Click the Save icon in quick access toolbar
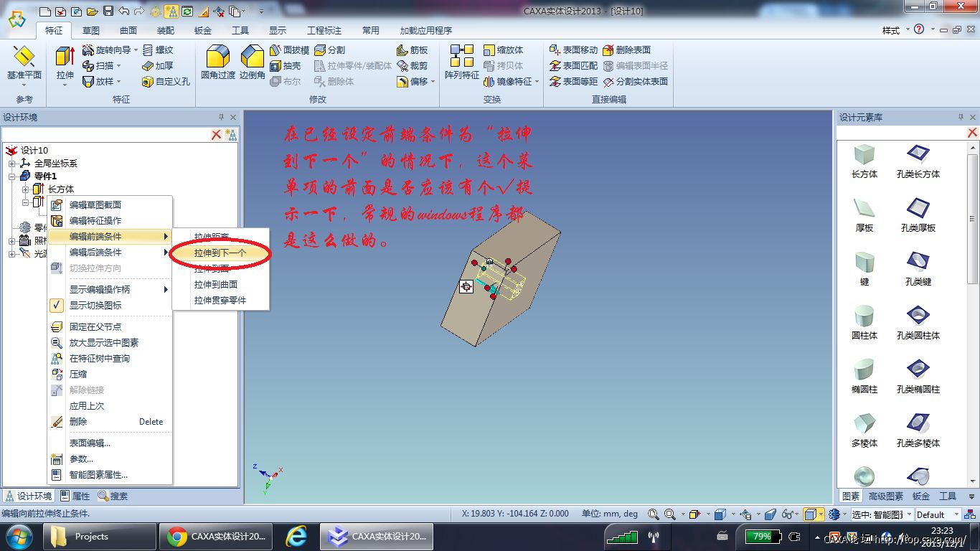 (108, 11)
